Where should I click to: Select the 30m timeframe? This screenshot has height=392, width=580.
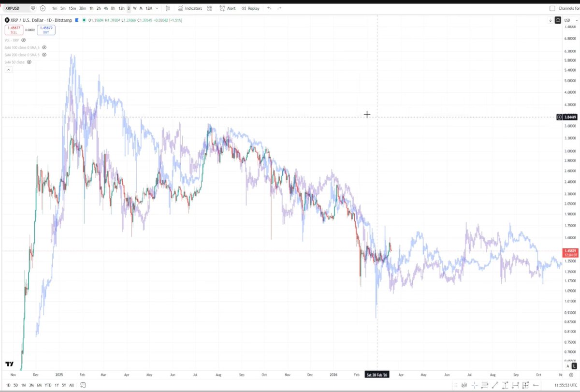(x=83, y=8)
